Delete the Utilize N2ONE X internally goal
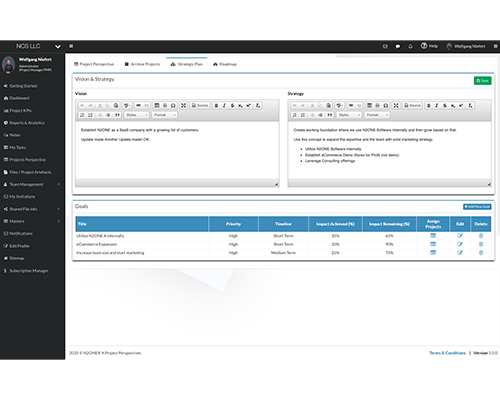Image resolution: width=500 pixels, height=400 pixels. click(481, 236)
